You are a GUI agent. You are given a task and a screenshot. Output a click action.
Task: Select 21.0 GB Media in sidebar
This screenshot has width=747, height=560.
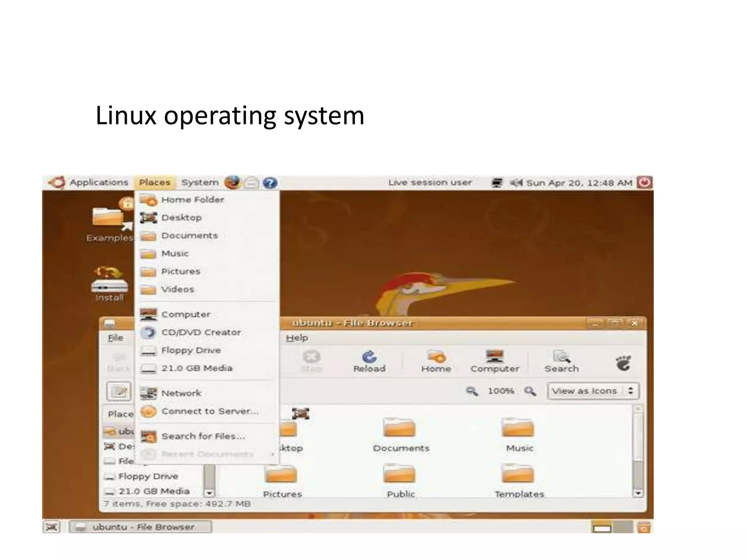click(x=148, y=491)
